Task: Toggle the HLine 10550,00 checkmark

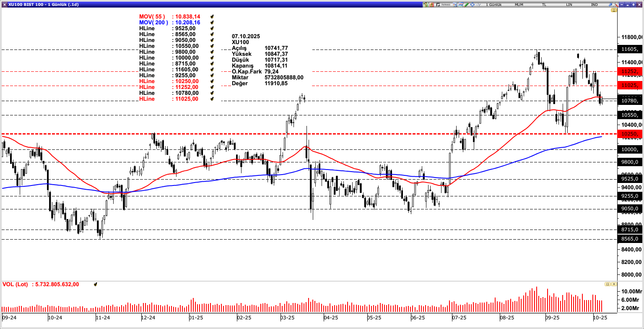Action: [212, 46]
